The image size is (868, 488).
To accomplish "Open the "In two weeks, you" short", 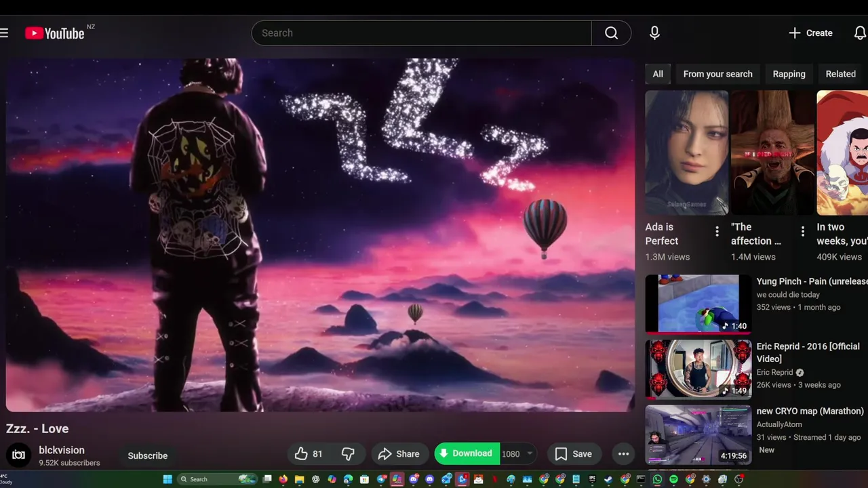I will click(842, 152).
